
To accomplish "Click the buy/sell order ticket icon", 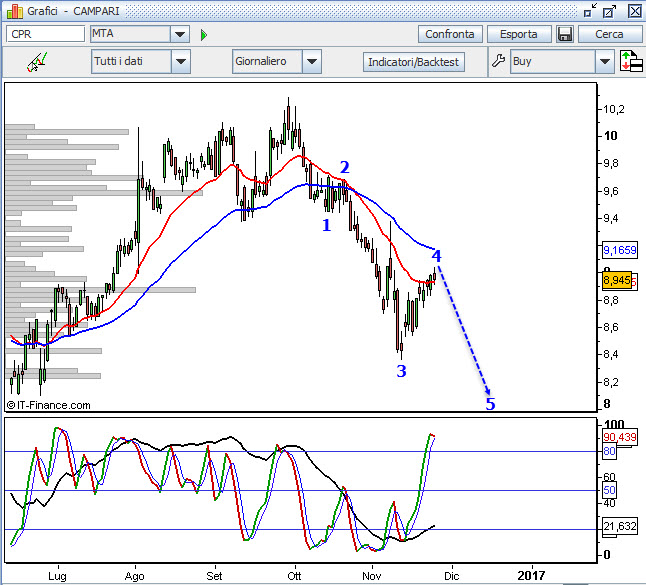I will pos(631,61).
